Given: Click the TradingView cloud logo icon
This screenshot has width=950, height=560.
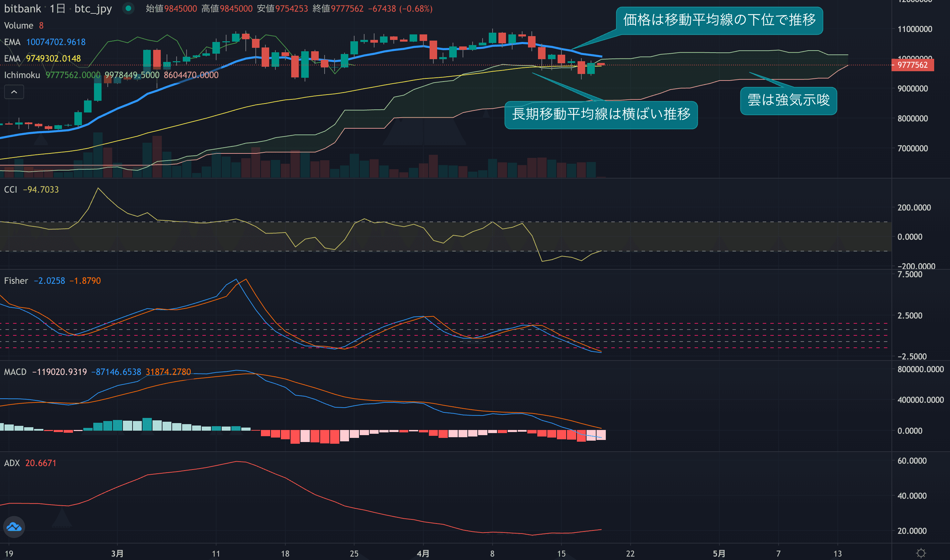Looking at the screenshot, I should (14, 526).
